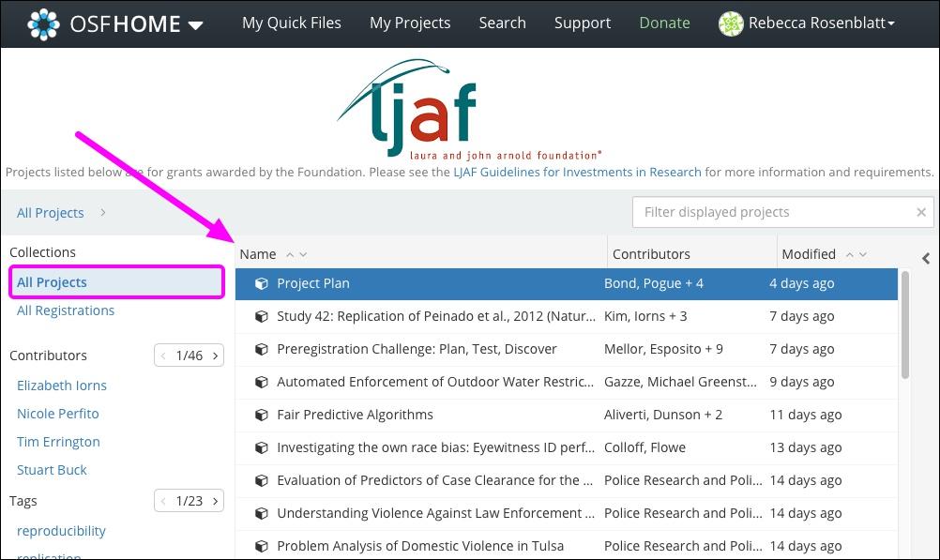The image size is (940, 560).
Task: Click cube icon for Fair Predictive Algorithms
Action: click(262, 415)
